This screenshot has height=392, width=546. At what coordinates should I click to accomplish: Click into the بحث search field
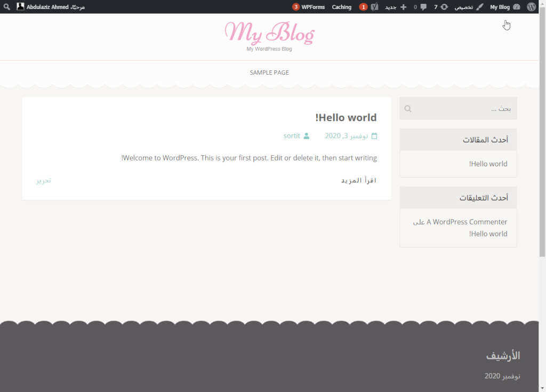[458, 109]
